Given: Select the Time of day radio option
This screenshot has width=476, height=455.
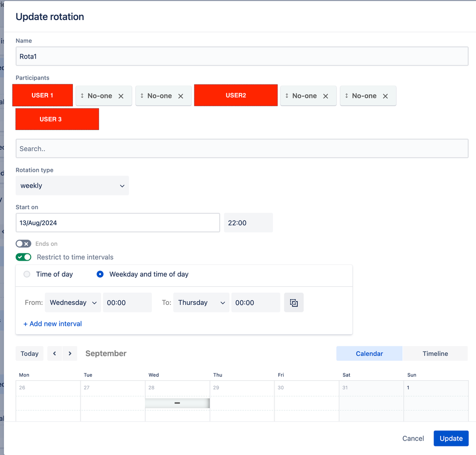Looking at the screenshot, I should pyautogui.click(x=27, y=274).
